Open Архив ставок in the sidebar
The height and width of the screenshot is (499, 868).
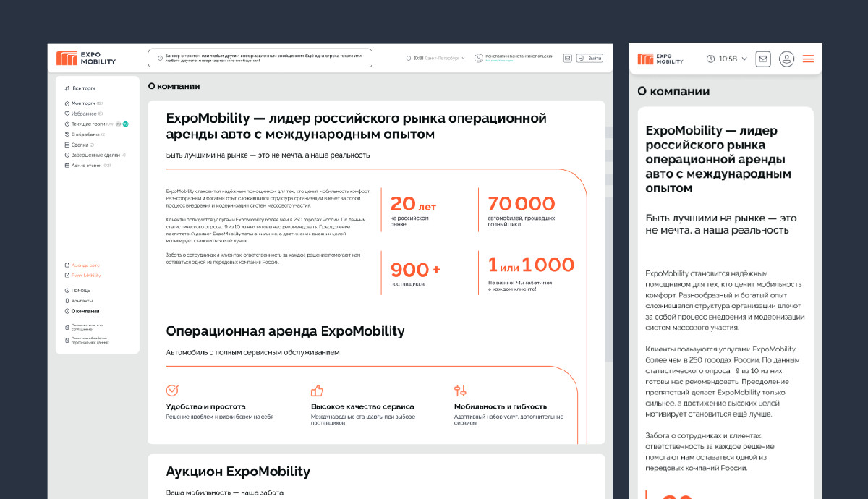88,166
